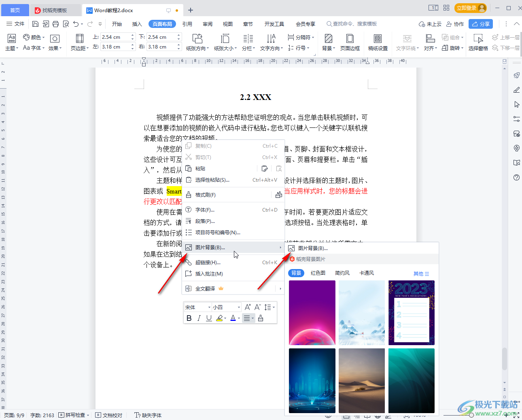The height and width of the screenshot is (420, 522).
Task: Pick the purple planet background thumbnail
Action: [312, 313]
